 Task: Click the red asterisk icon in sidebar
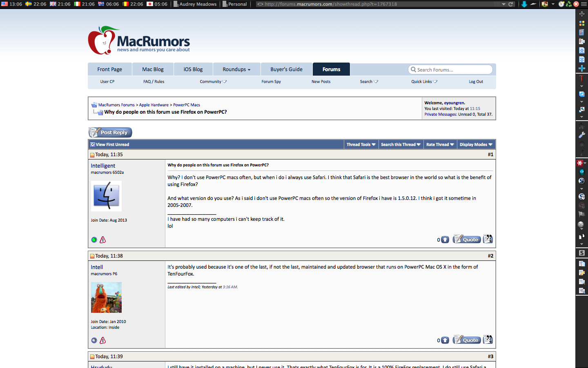click(580, 163)
